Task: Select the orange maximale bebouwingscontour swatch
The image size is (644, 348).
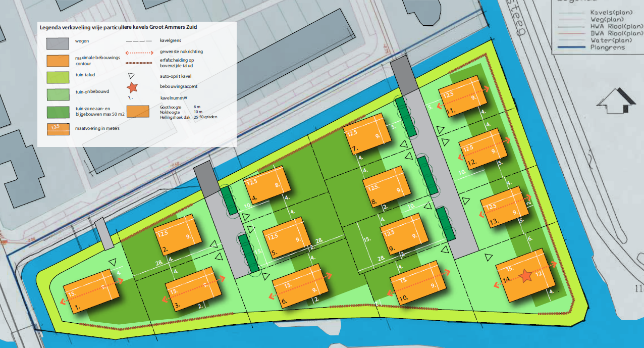Action: pyautogui.click(x=58, y=60)
